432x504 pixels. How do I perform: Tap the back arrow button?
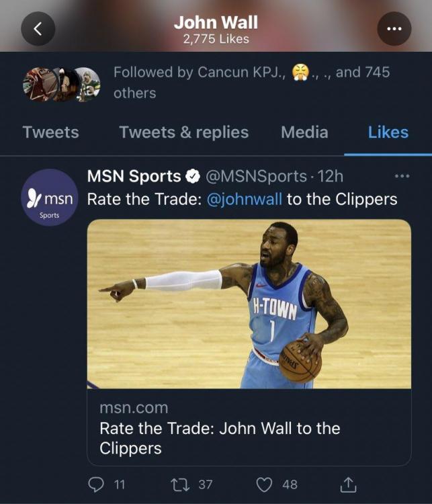(38, 28)
